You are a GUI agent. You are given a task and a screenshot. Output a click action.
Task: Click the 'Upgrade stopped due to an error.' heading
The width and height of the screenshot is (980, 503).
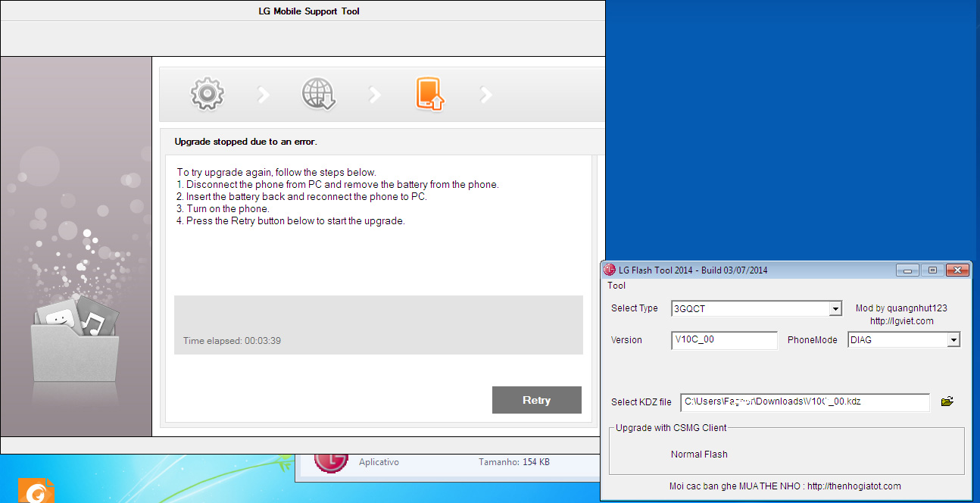[x=246, y=142]
